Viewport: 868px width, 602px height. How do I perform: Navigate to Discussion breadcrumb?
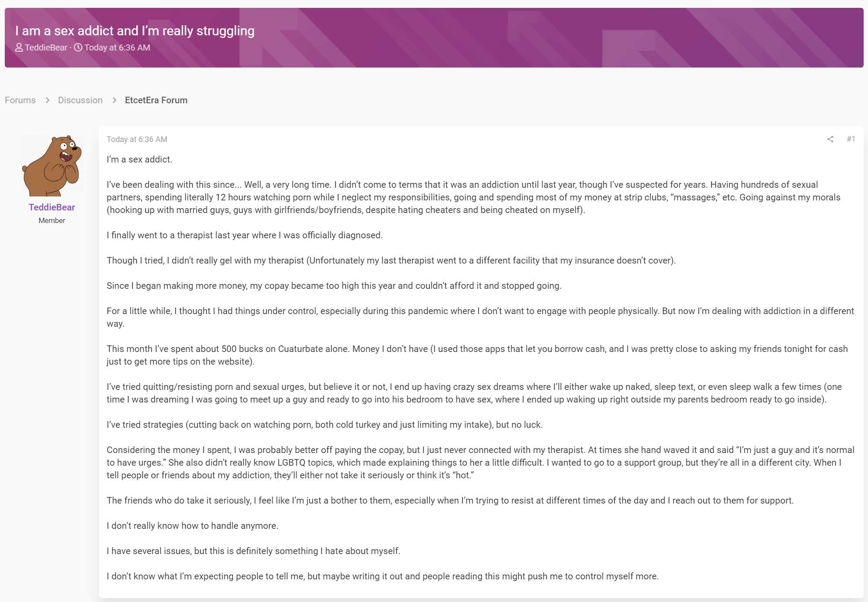tap(80, 100)
